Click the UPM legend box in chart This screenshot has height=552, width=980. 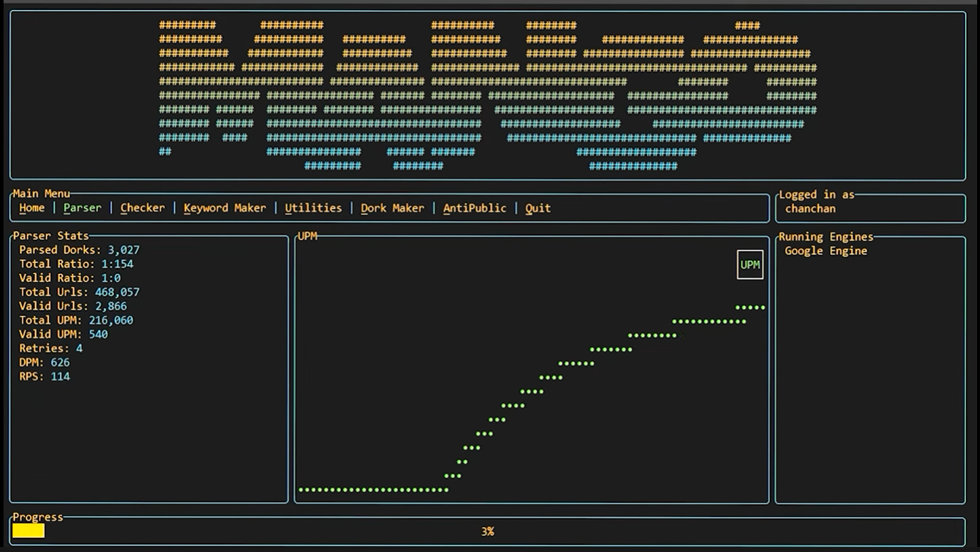[750, 265]
